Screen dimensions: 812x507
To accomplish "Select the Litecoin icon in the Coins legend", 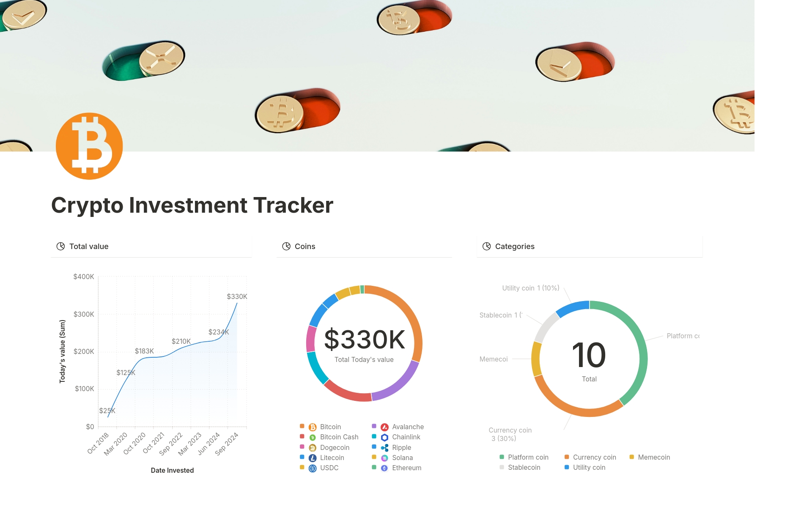I will [x=313, y=458].
